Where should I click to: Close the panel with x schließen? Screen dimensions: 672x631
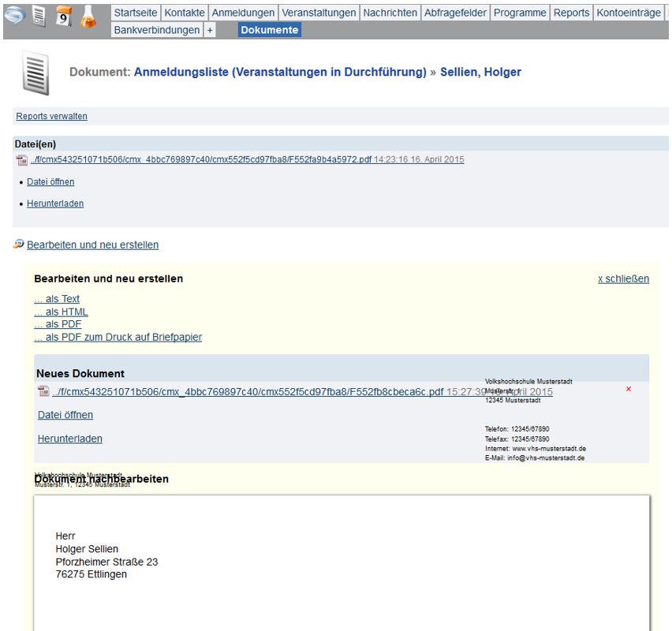click(x=623, y=279)
